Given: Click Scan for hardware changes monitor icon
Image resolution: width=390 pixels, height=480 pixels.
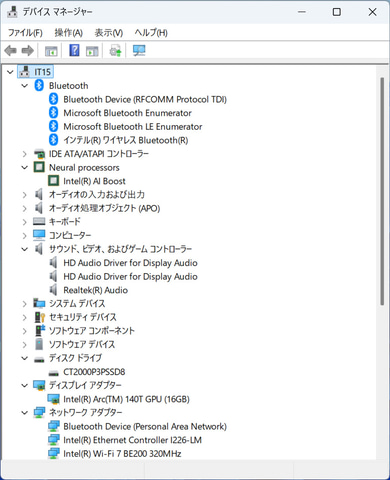Looking at the screenshot, I should click(x=139, y=51).
